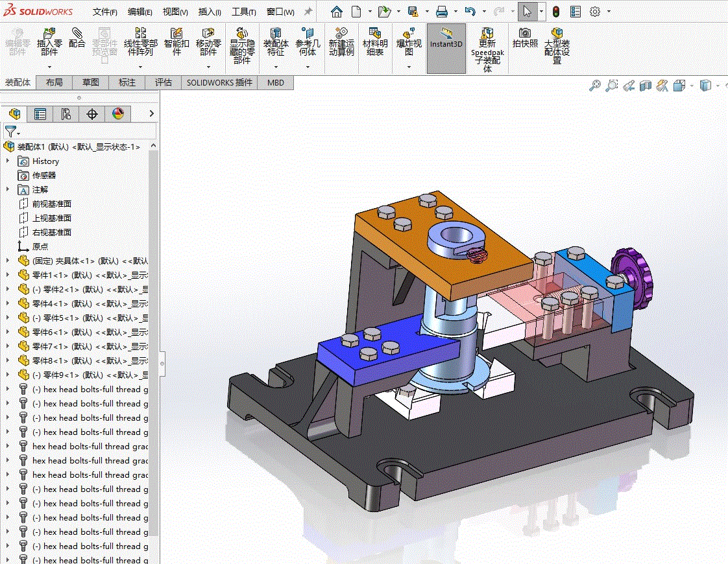The height and width of the screenshot is (564, 728).
Task: Open Options gear icon
Action: point(595,12)
